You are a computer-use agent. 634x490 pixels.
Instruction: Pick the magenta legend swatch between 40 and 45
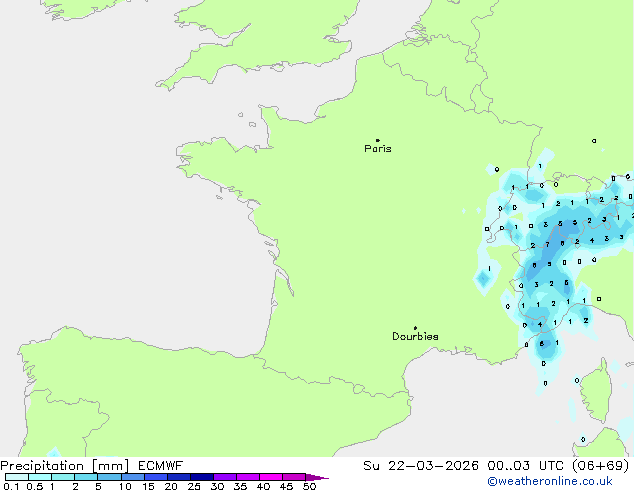tap(271, 477)
